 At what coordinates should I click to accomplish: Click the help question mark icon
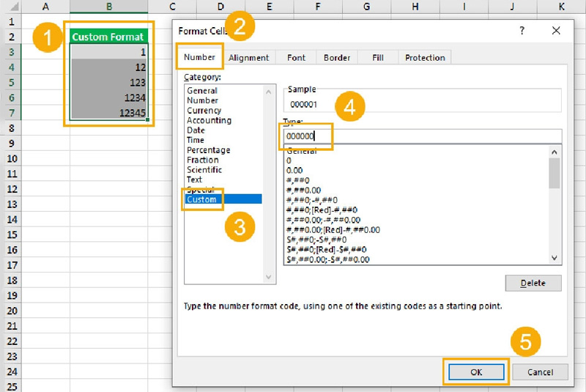pyautogui.click(x=522, y=31)
